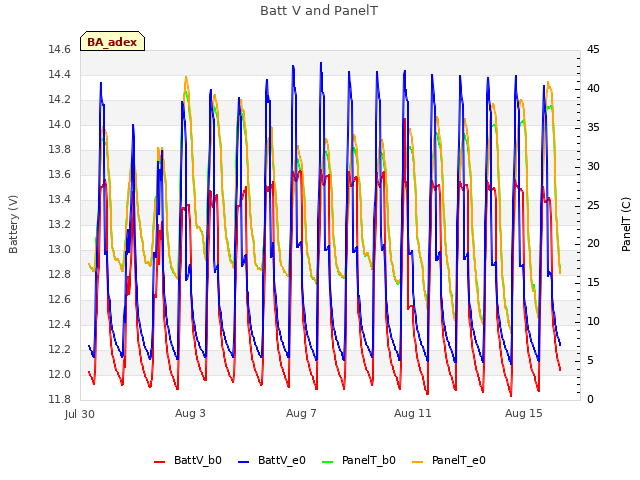640x480 pixels.
Task: Click the red BattV_b0 legend swatch
Action: tap(159, 462)
